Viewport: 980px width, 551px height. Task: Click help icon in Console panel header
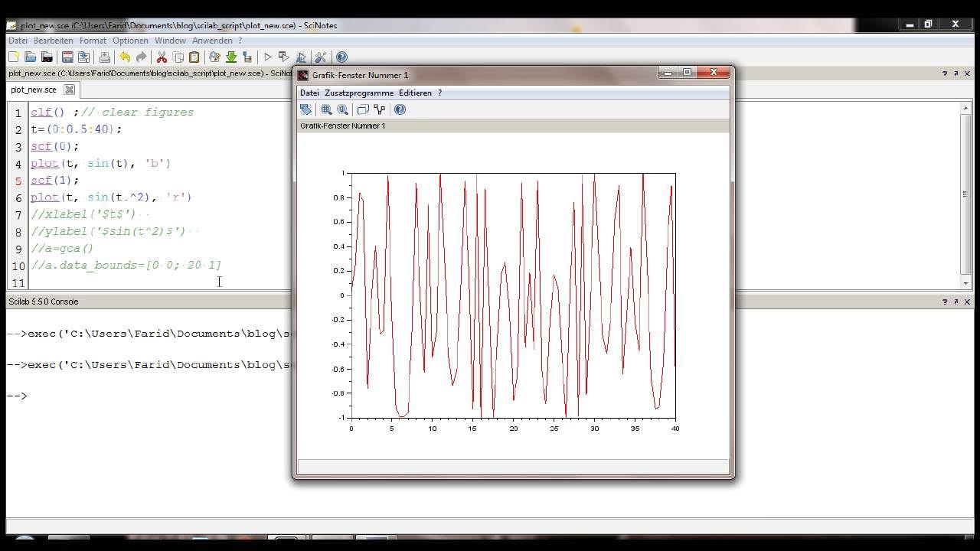click(945, 302)
